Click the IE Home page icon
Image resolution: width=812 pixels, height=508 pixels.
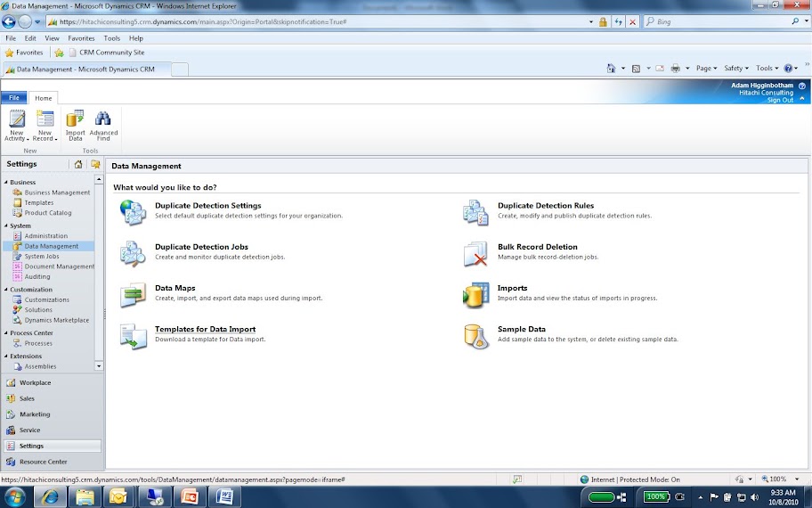pos(611,69)
